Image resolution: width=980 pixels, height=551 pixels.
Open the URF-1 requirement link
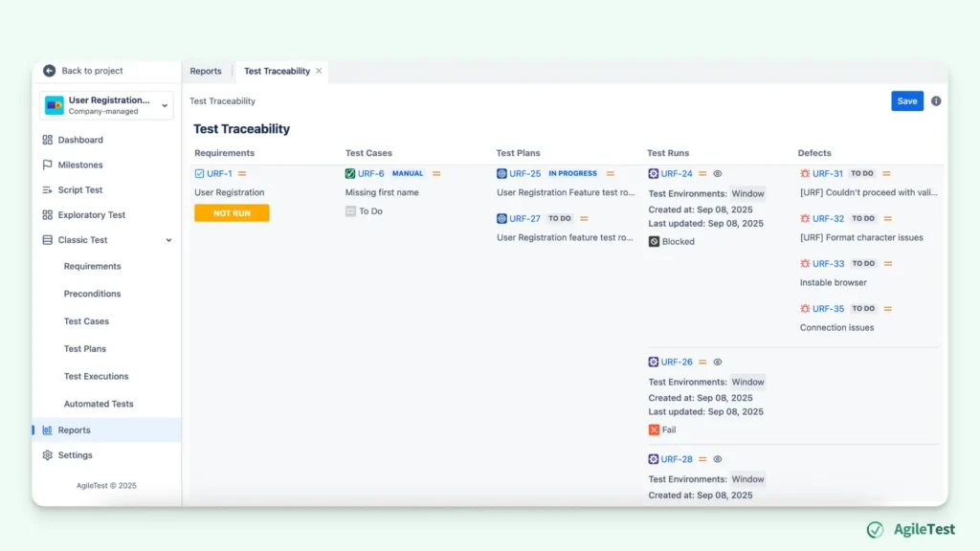coord(219,174)
